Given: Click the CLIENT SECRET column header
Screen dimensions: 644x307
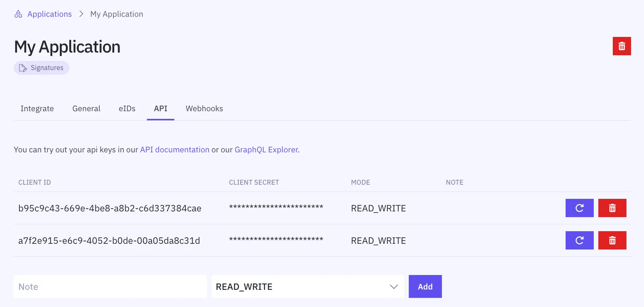Looking at the screenshot, I should (254, 182).
